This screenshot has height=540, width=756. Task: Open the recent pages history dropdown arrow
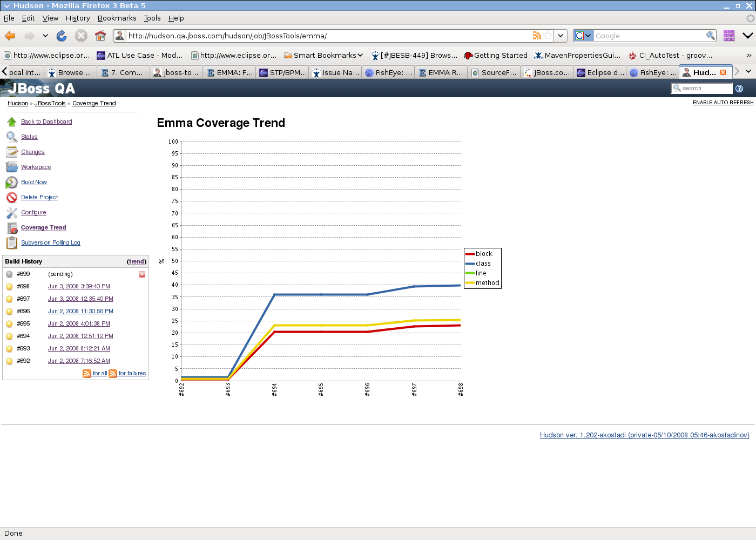[45, 36]
